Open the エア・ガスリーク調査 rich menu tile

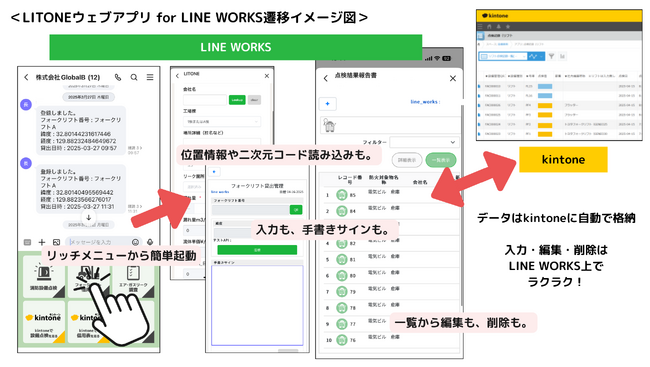pos(133,277)
